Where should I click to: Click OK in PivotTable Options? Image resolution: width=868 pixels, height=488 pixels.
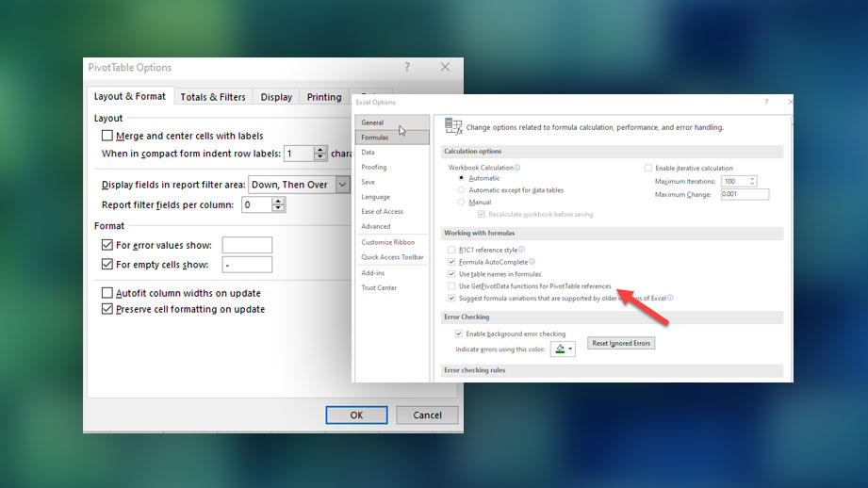356,415
